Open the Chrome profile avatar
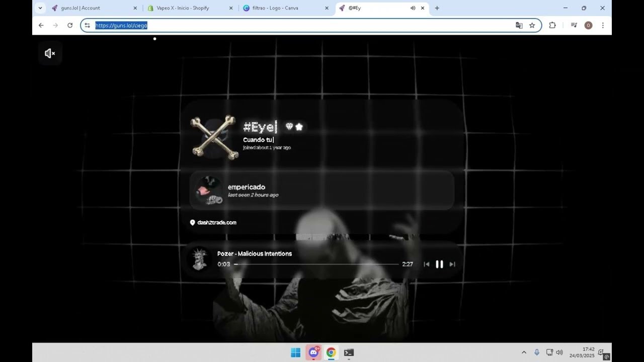644x362 pixels. click(x=588, y=25)
